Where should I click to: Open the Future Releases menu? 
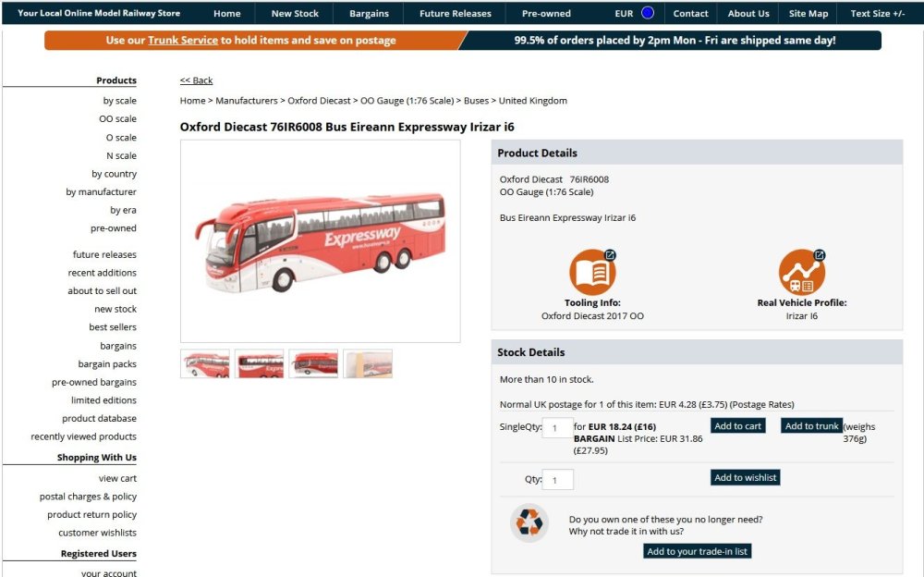(455, 13)
